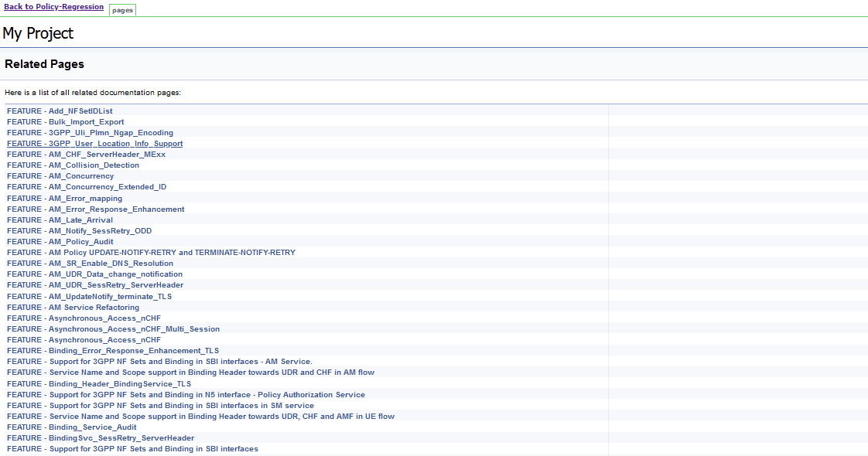The image size is (868, 456).
Task: Open the Back to Policy-Regression link
Action: [53, 6]
